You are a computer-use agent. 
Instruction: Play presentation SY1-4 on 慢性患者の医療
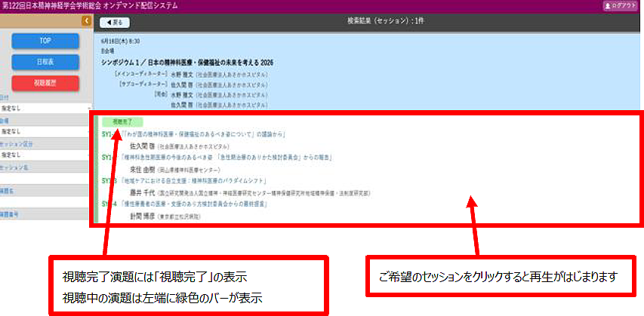coord(183,204)
